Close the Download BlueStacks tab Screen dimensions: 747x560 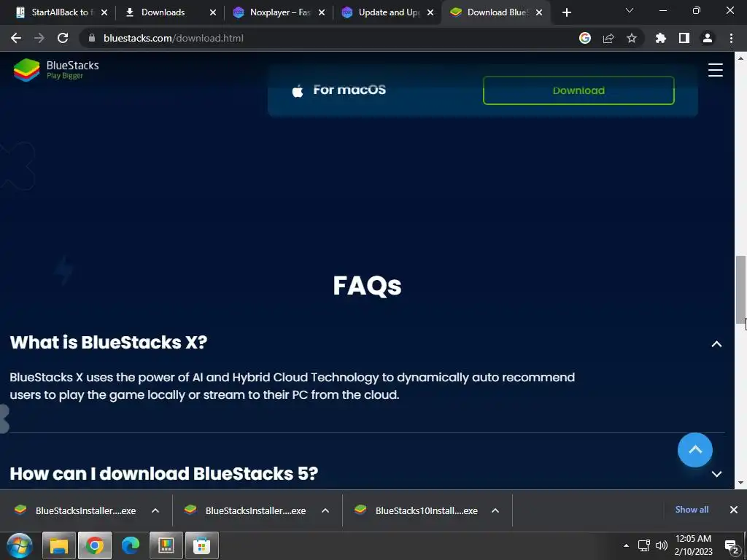[539, 13]
